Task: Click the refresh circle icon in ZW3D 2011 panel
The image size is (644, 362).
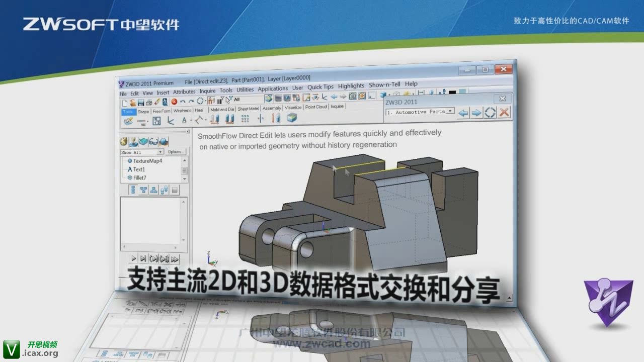Action: (x=490, y=112)
